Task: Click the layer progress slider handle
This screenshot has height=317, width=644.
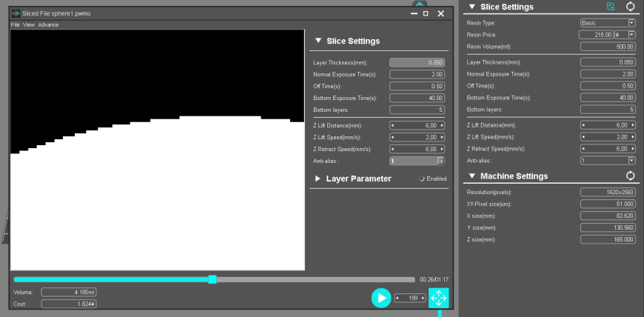Action: coord(212,279)
